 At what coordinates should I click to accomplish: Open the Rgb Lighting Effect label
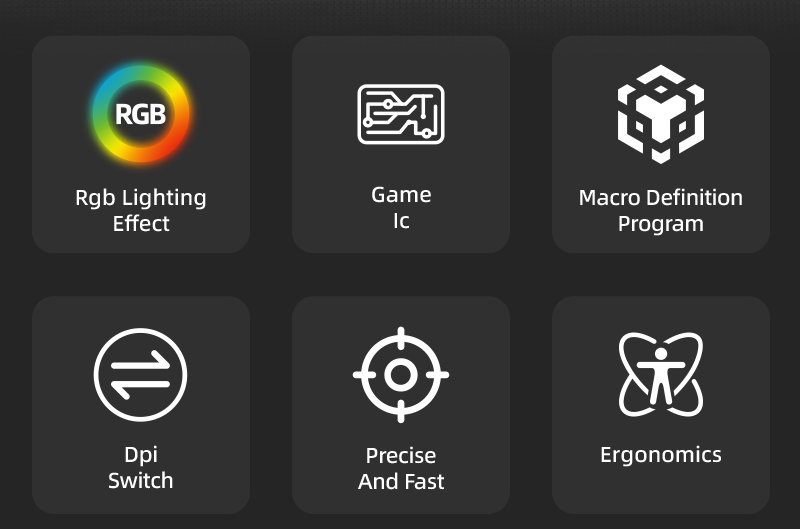[x=141, y=210]
